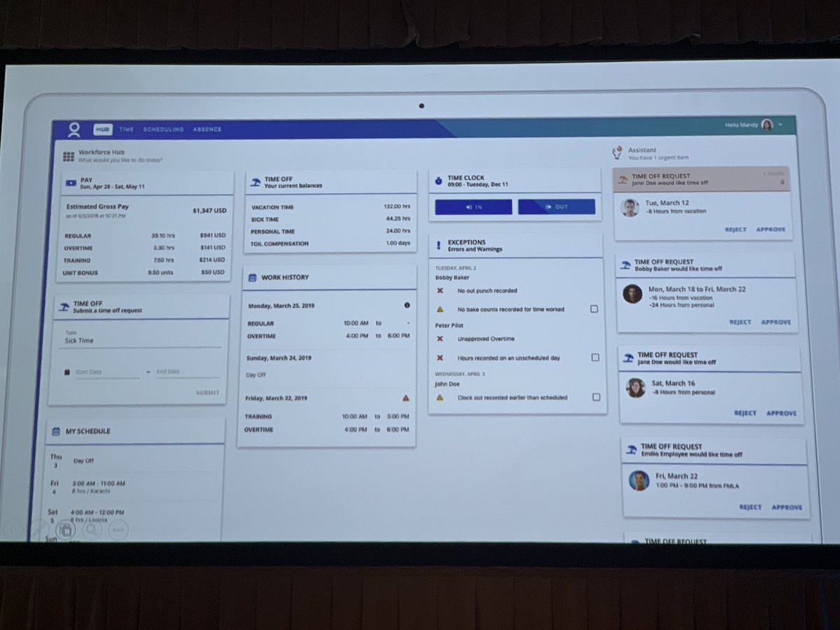Check the box for No bake counts recorded

coord(594,309)
